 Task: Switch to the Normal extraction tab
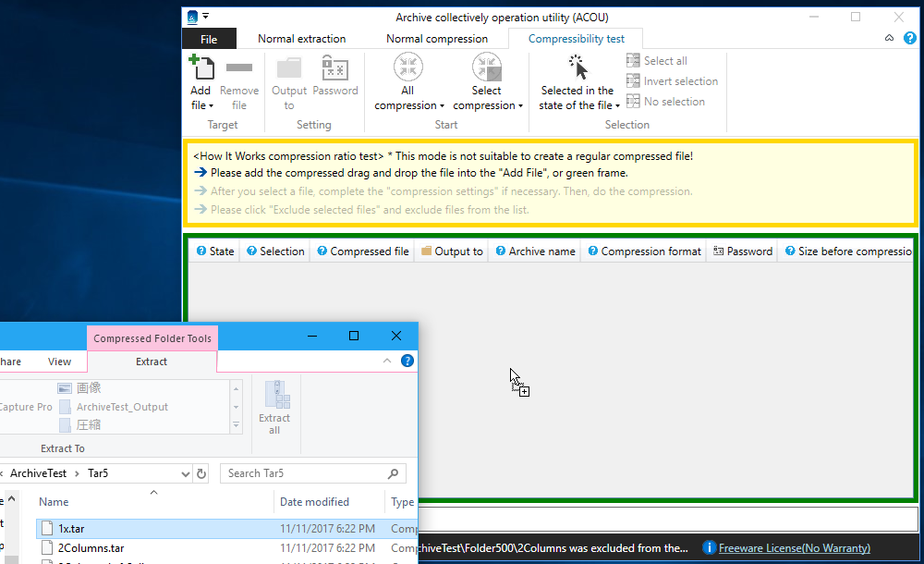(301, 39)
